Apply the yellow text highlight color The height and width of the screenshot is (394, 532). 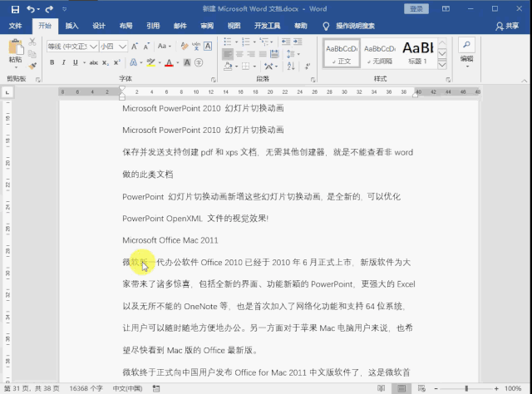(151, 63)
